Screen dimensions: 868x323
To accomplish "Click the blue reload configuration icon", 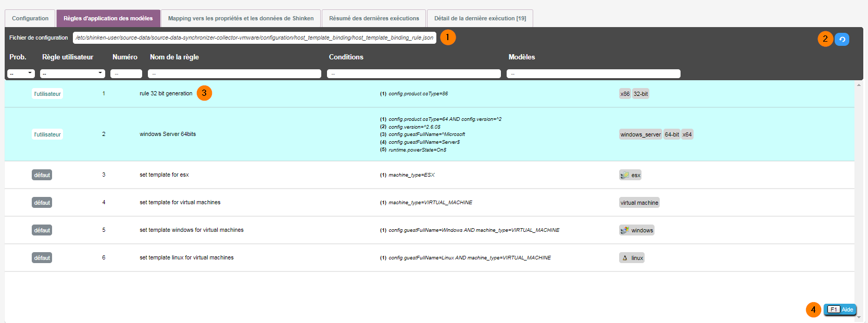I will [841, 40].
